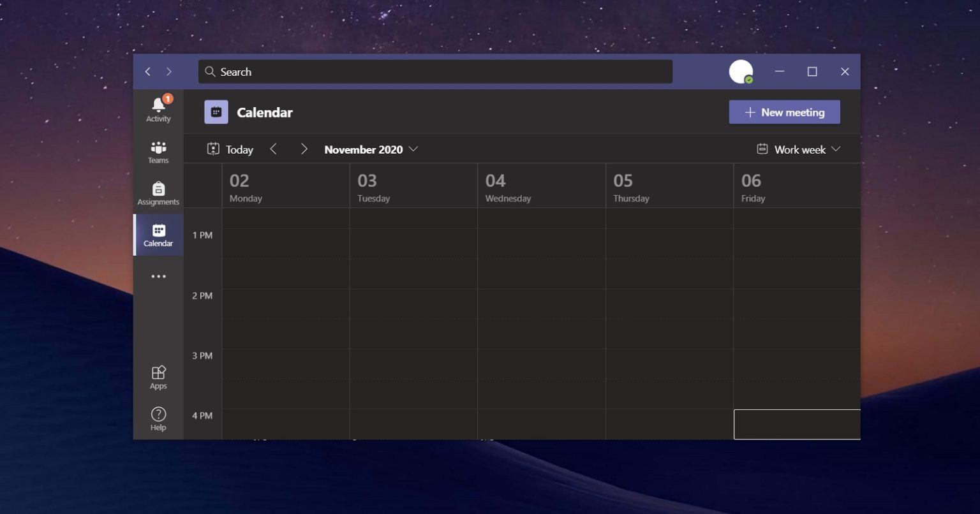This screenshot has height=514, width=980.
Task: Open Help from the sidebar
Action: pos(158,418)
